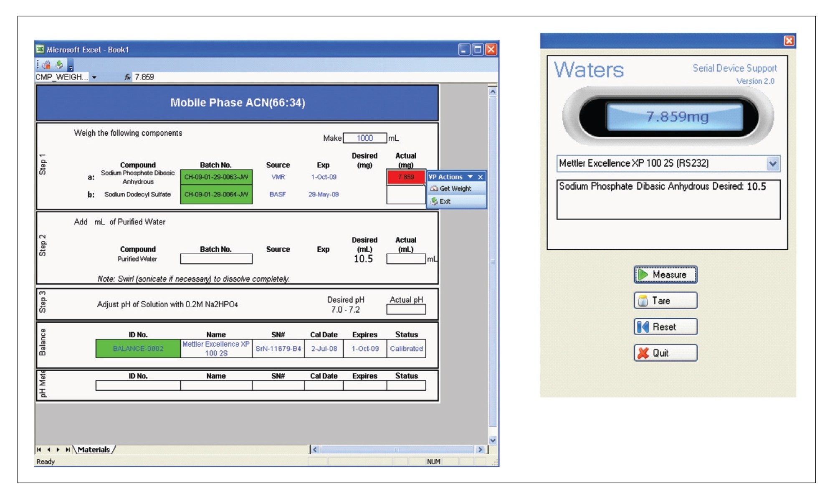Click the jar icon on Tare

(643, 301)
